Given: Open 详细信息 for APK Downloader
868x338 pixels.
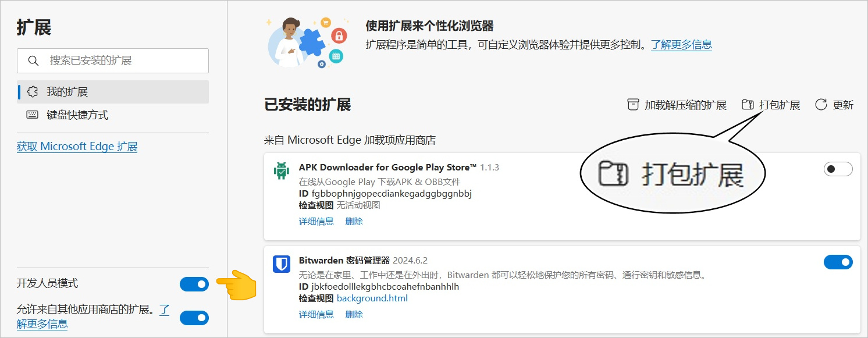Looking at the screenshot, I should (316, 222).
